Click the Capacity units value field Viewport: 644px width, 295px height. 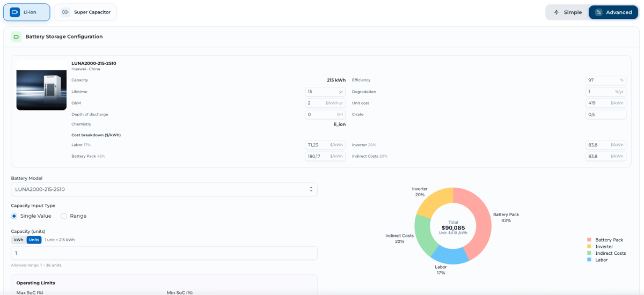[164, 253]
